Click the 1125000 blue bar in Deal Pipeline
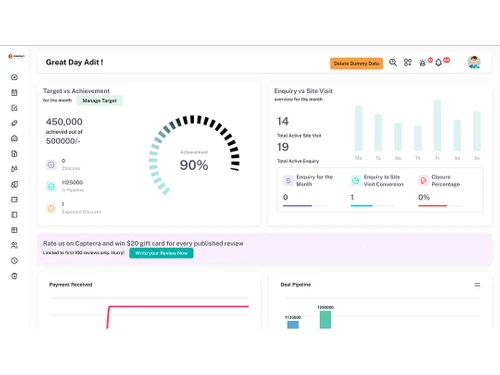The width and height of the screenshot is (500, 375). [293, 325]
